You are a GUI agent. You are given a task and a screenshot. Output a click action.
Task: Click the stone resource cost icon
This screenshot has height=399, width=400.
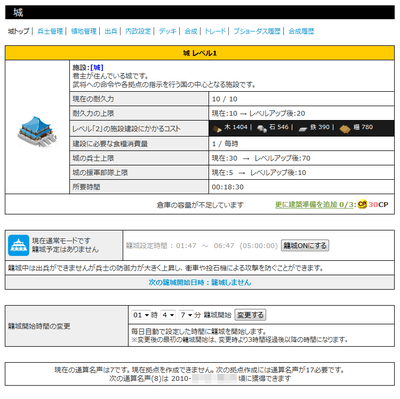point(262,129)
